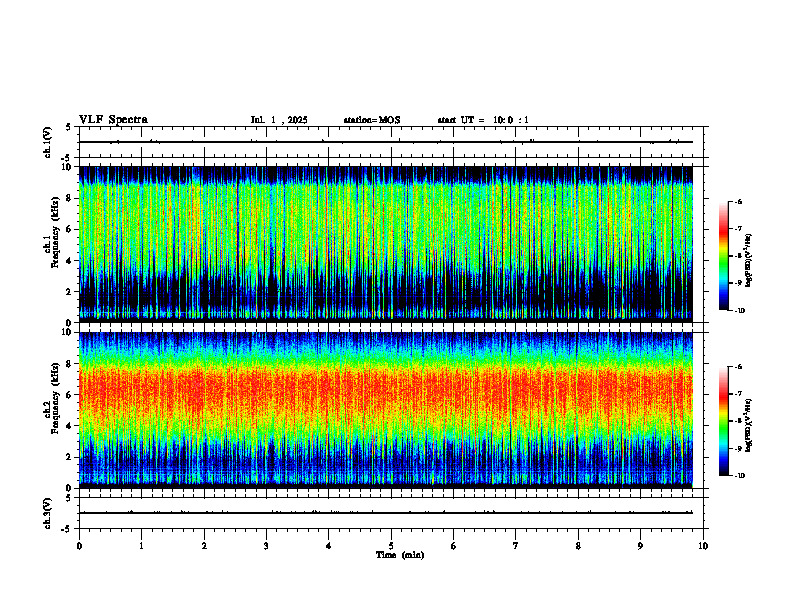Click the ch.1 spectrogram plot area
Viewport: 792px width, 612px height.
[x=385, y=244]
